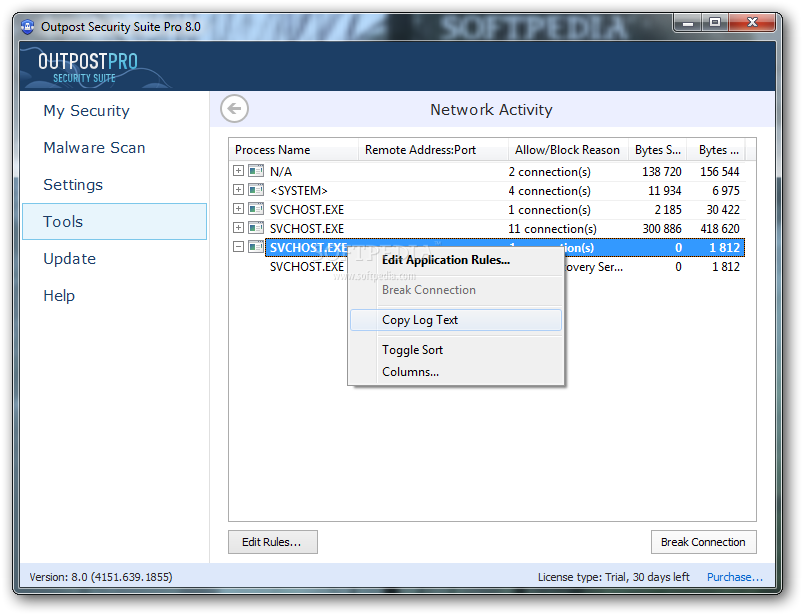Screen dimensions: 803x615
Task: Click icon of SVCHOST.EXE with 11 connections
Action: (x=256, y=227)
